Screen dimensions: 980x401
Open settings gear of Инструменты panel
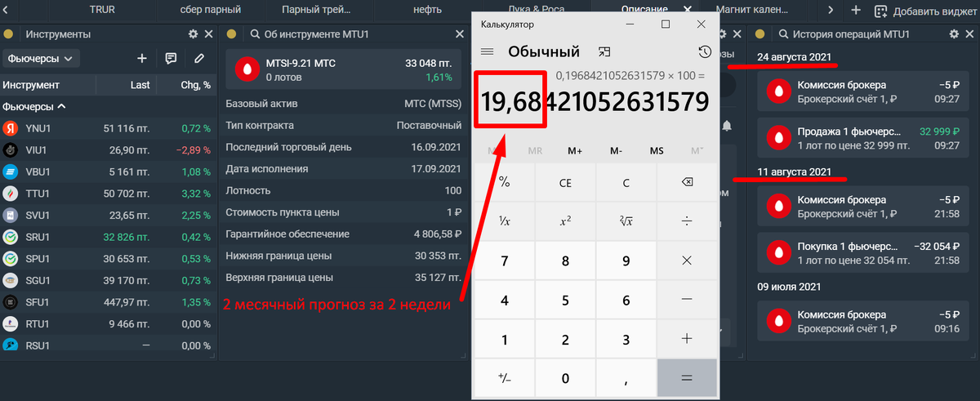click(193, 34)
